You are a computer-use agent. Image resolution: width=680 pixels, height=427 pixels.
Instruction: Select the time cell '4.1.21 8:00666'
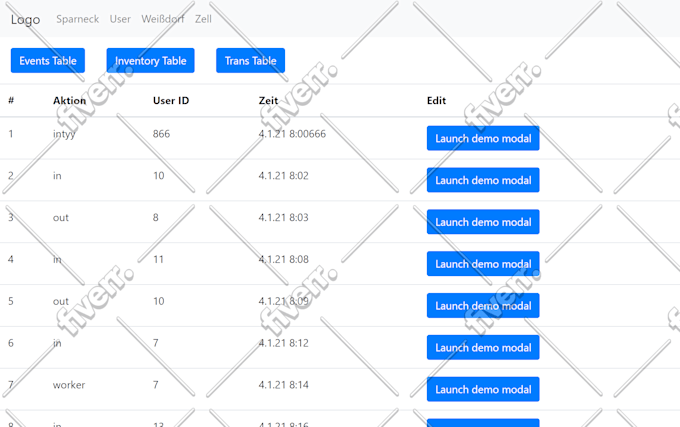click(292, 134)
